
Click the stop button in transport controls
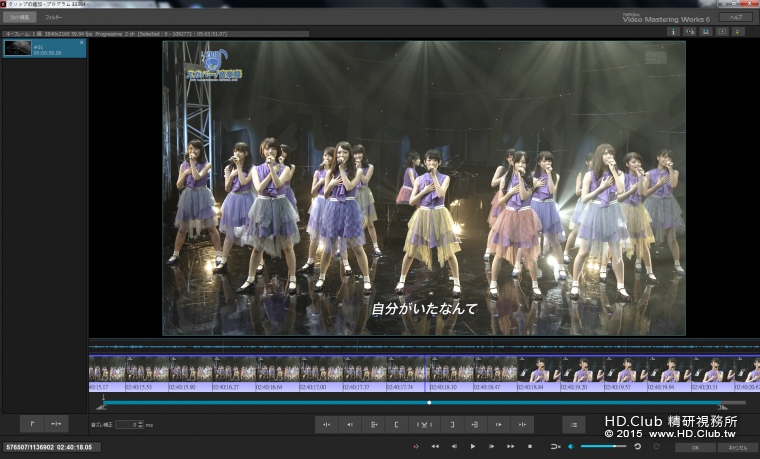point(530,446)
